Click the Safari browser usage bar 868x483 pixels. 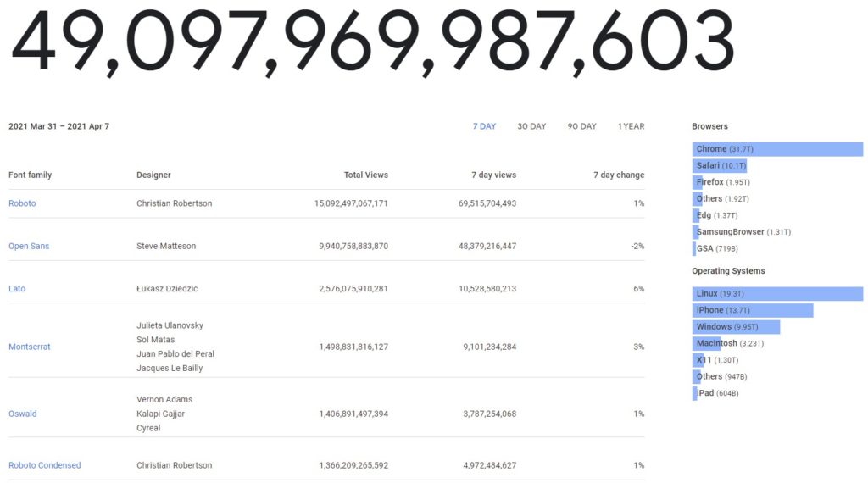tap(720, 165)
